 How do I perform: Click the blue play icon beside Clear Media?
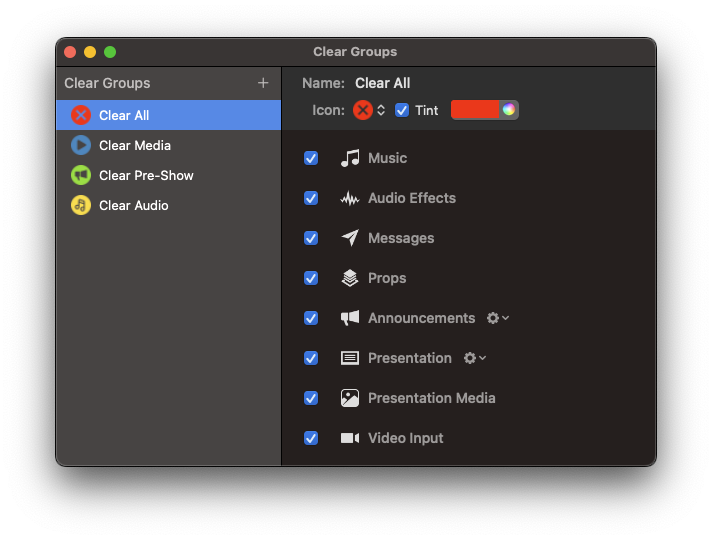click(x=81, y=145)
